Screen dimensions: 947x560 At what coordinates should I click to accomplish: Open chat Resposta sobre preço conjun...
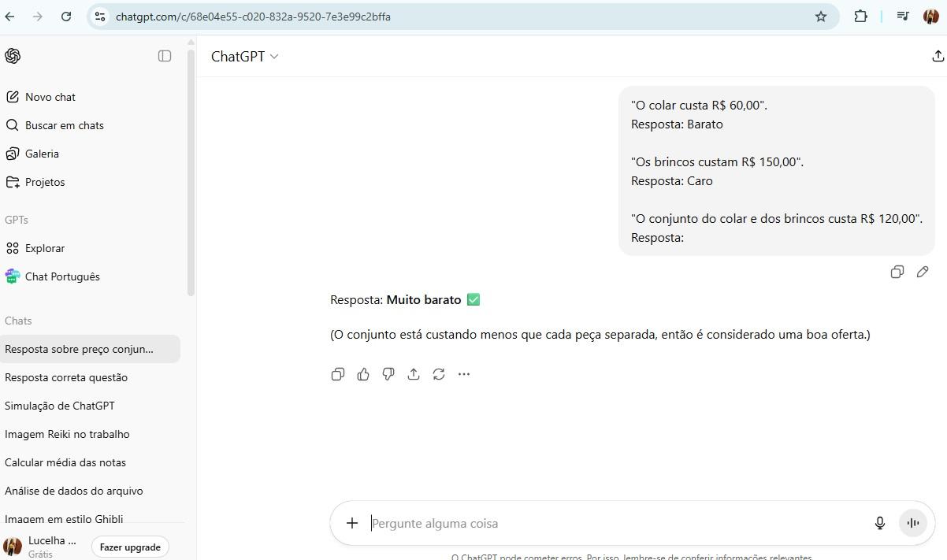point(90,349)
